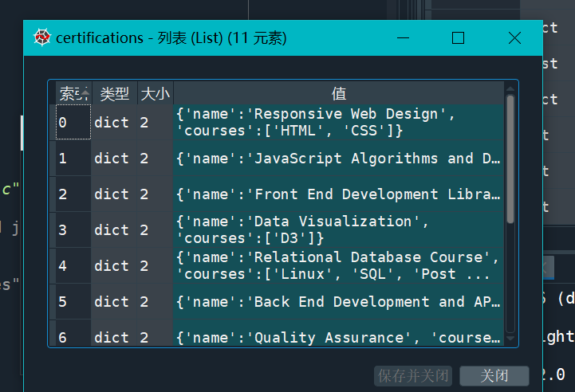This screenshot has height=392, width=575.
Task: Click the vertical scrollbar of the list
Action: pos(510,159)
